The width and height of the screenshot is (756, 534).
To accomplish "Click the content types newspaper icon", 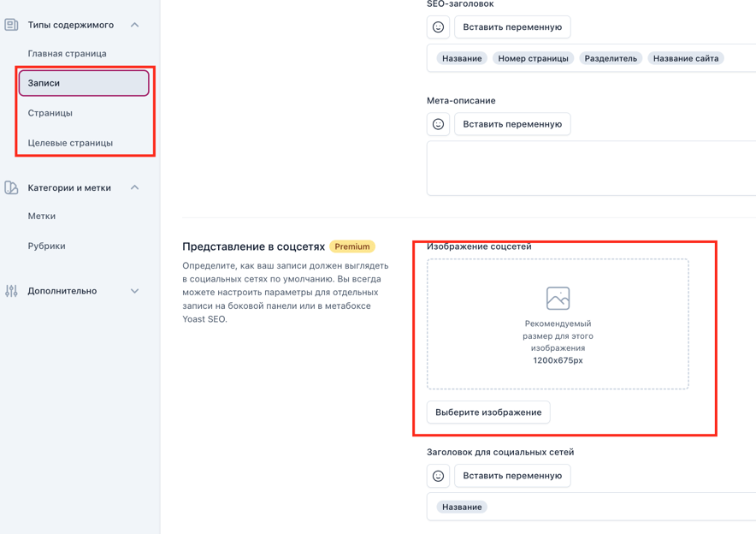I will tap(11, 25).
